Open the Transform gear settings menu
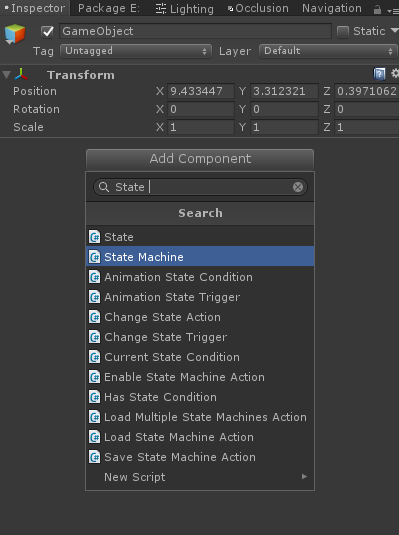This screenshot has width=399, height=535. click(395, 73)
